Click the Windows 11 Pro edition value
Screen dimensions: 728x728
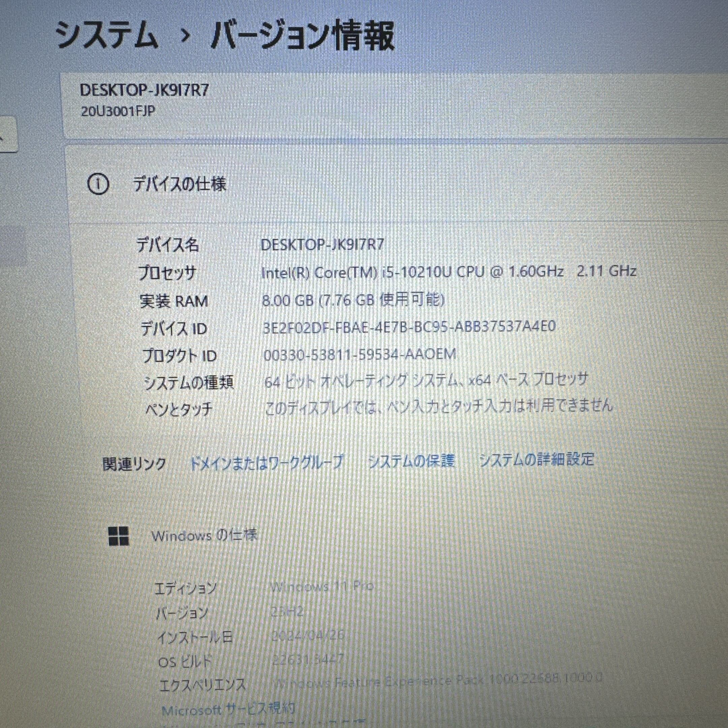click(x=322, y=586)
